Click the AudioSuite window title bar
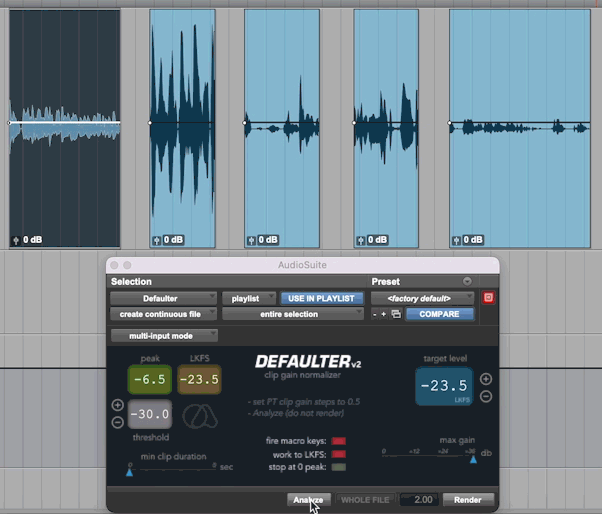 click(303, 265)
